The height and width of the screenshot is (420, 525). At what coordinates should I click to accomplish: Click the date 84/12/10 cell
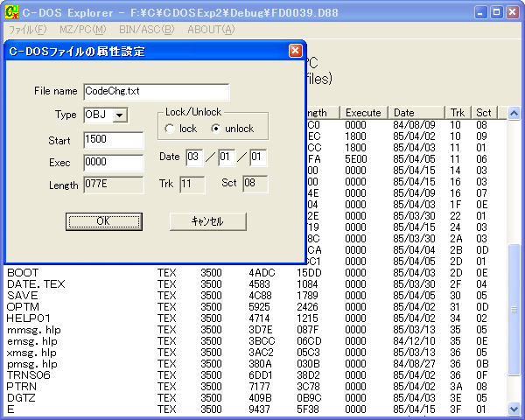click(414, 341)
